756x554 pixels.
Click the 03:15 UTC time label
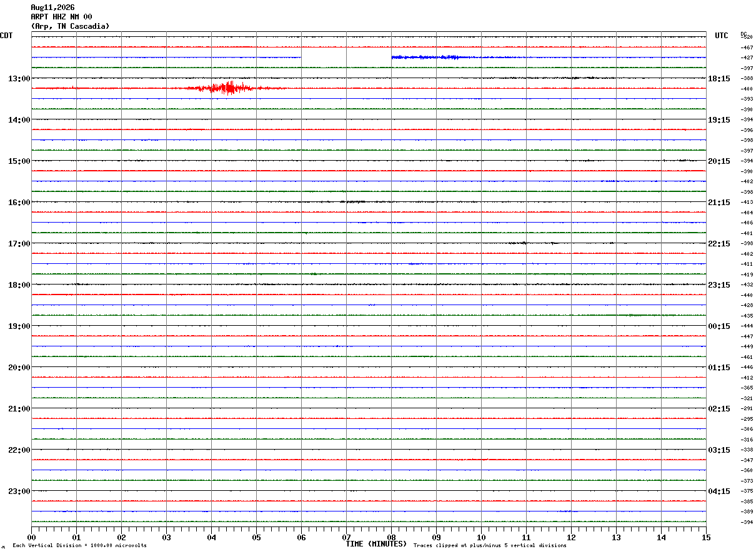pos(719,450)
